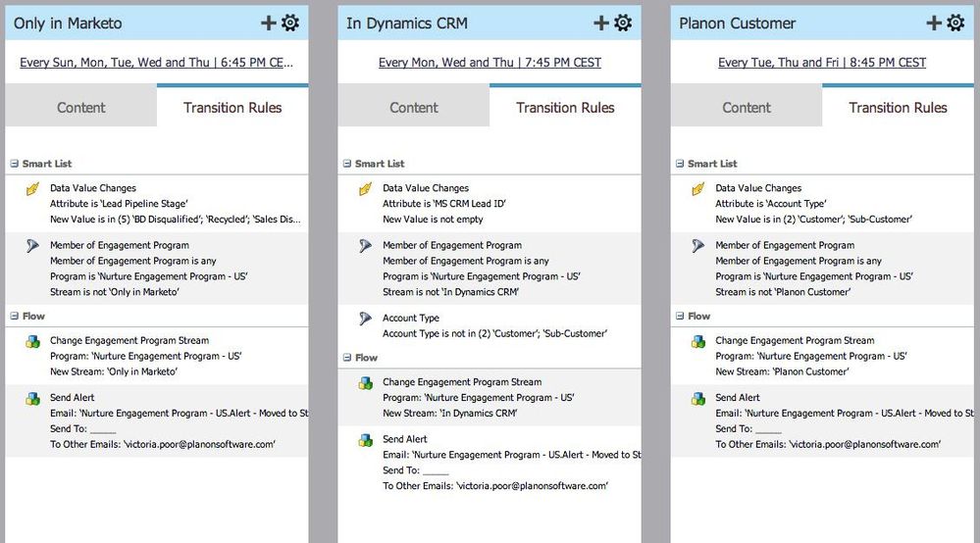Collapse Smart List section in Planon Customer
Screen dimensions: 980x543
tap(680, 164)
